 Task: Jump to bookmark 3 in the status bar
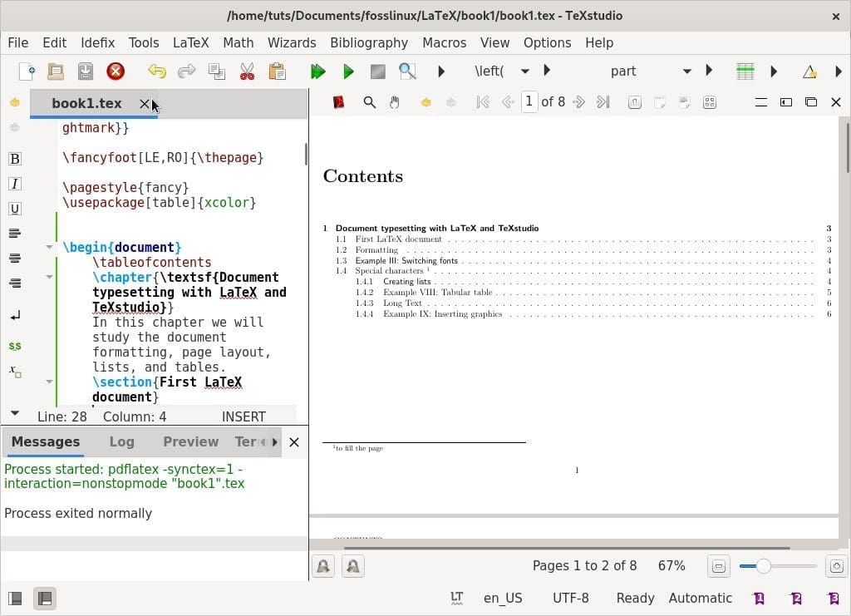(833, 598)
